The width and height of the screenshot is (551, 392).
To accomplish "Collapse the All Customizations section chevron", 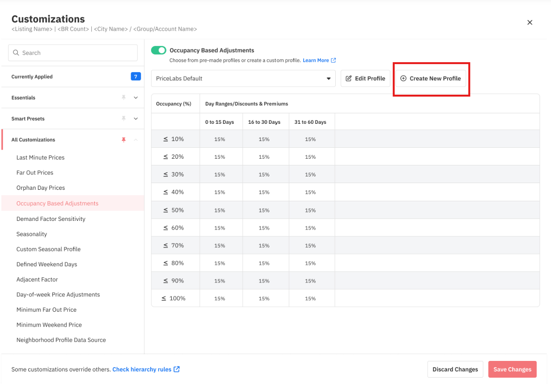I will 136,140.
